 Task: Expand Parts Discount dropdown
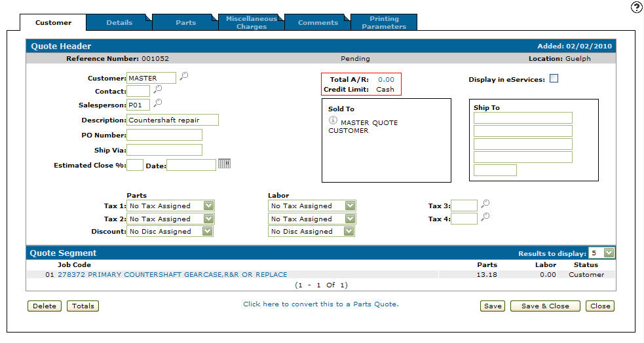tap(170, 232)
